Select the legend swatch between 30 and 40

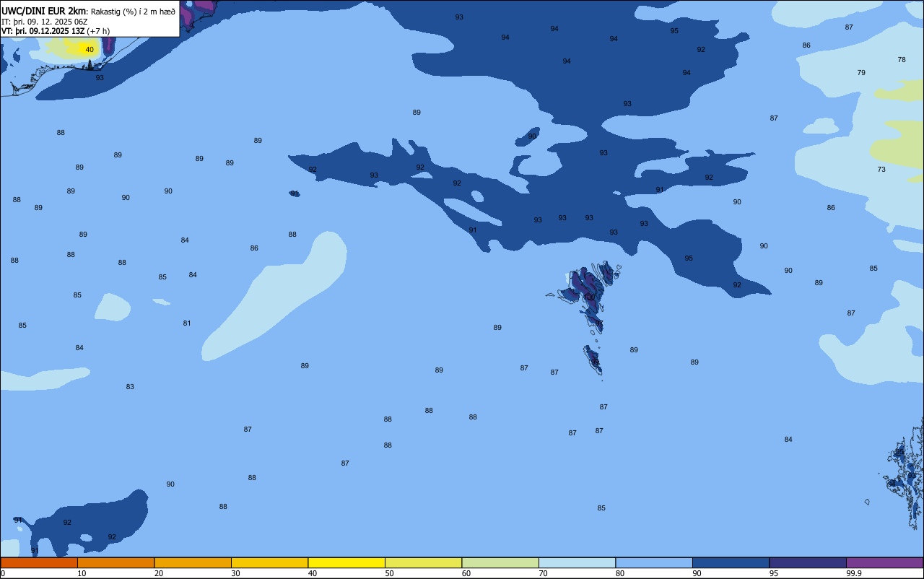pos(269,562)
